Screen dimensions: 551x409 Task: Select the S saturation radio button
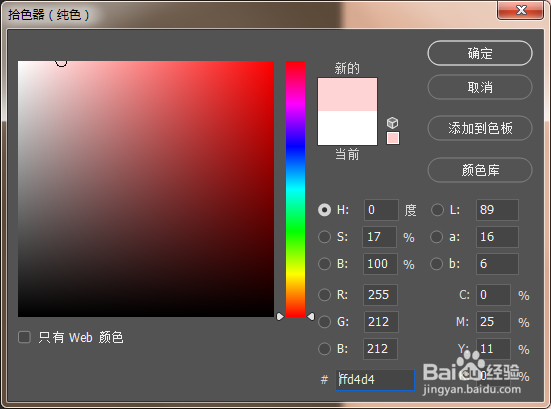coord(324,237)
